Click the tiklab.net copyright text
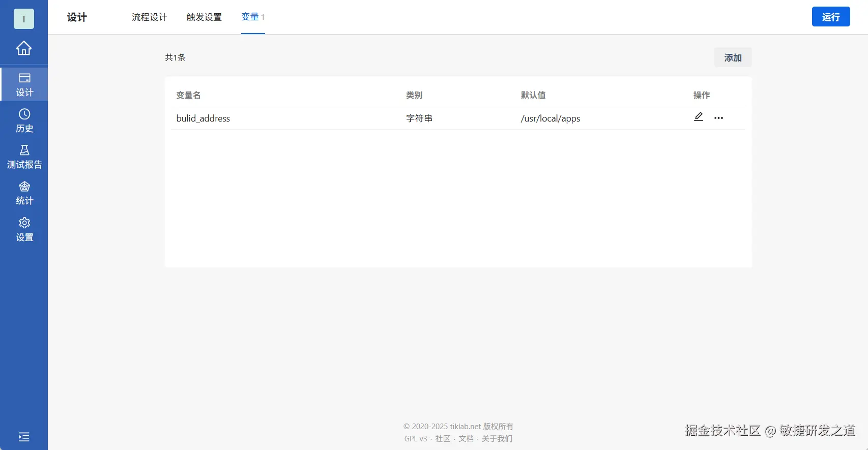This screenshot has height=450, width=868. (x=458, y=427)
